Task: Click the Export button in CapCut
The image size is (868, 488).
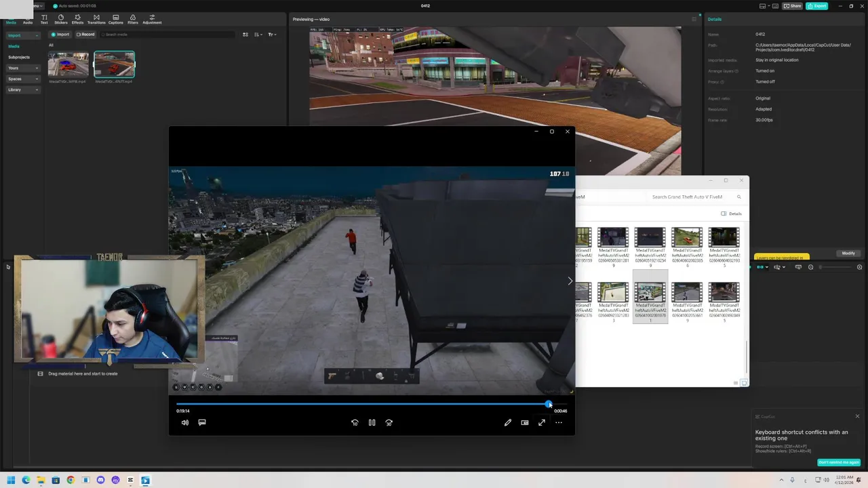Action: (x=817, y=6)
